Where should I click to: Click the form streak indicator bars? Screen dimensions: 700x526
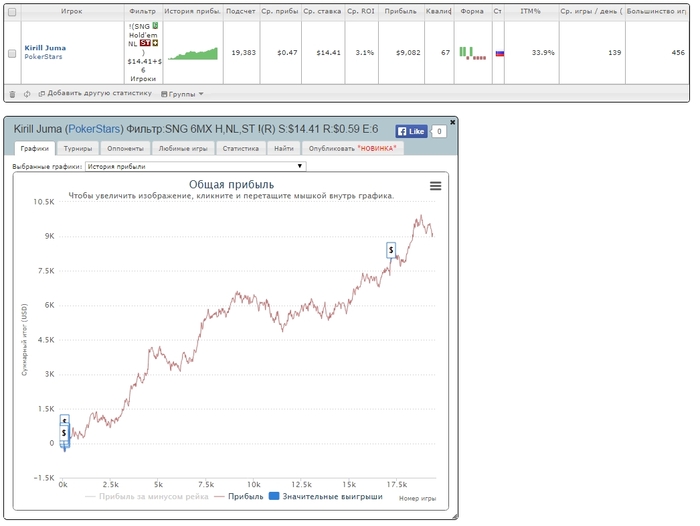pyautogui.click(x=473, y=53)
